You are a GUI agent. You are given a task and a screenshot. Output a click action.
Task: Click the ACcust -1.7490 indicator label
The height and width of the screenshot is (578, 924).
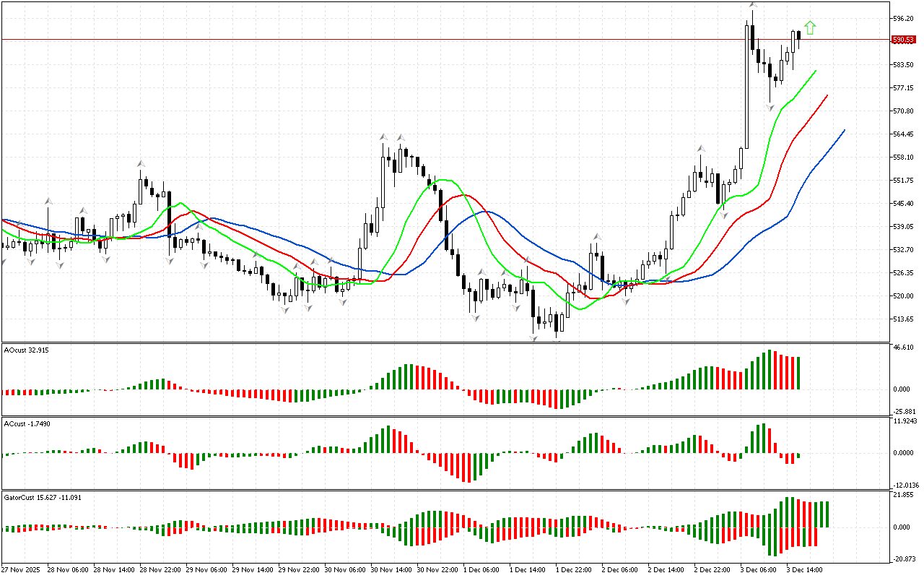pos(27,423)
